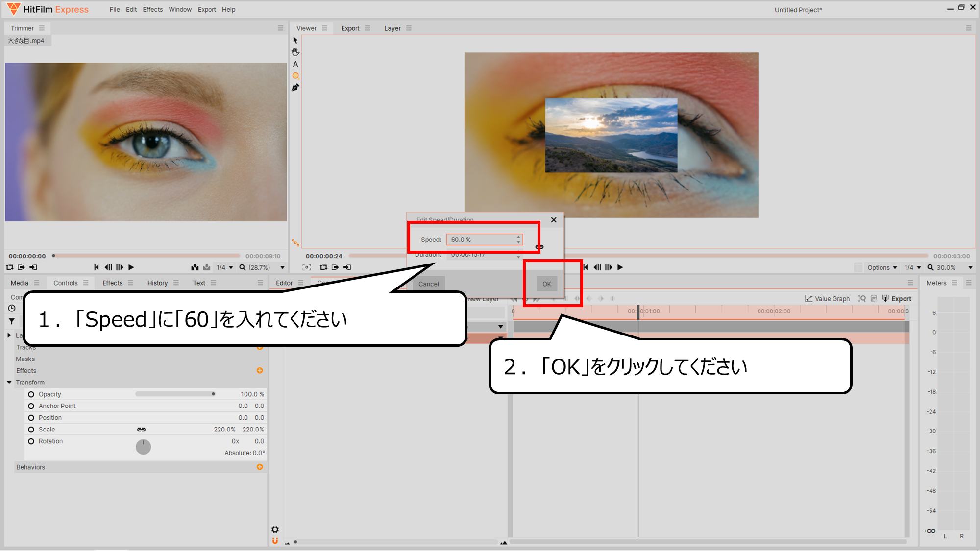Toggle Viewer loop playback icon
Screen dimensions: 980x551
(x=323, y=267)
